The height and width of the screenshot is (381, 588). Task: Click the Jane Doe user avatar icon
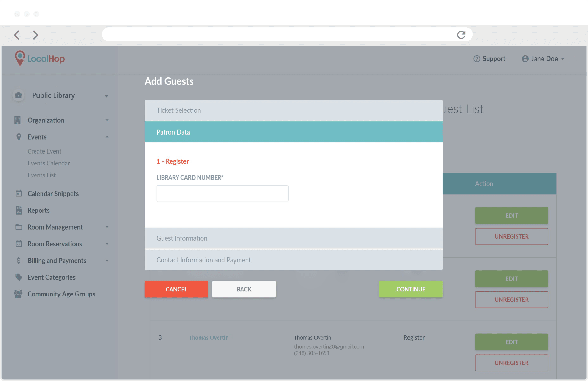tap(525, 59)
